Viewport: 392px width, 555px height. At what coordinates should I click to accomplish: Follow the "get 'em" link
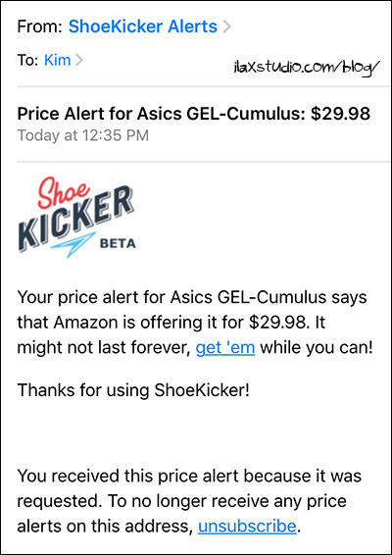[225, 348]
